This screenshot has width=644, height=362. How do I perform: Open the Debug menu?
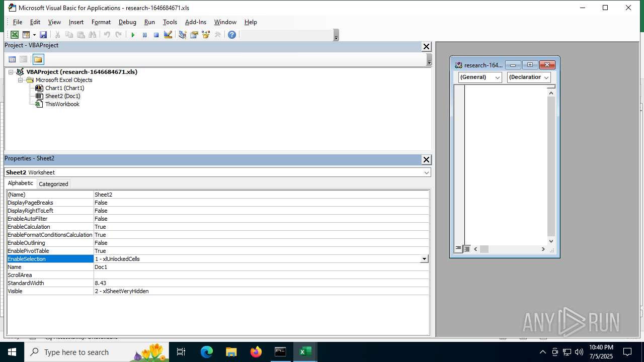[x=127, y=22]
